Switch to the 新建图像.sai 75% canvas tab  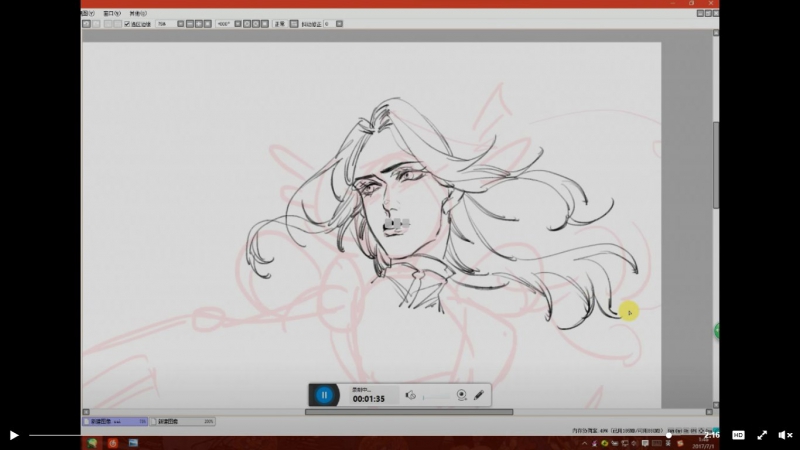pos(115,421)
